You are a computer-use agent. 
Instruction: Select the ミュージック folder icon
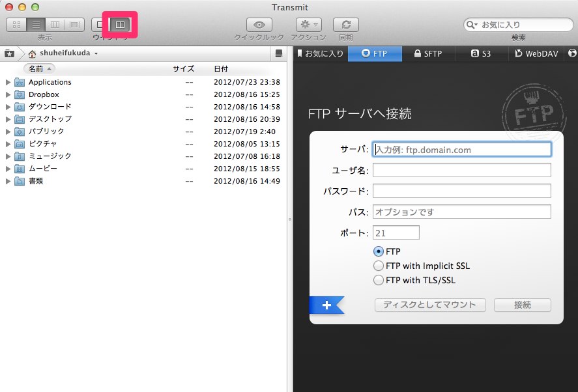click(x=20, y=156)
